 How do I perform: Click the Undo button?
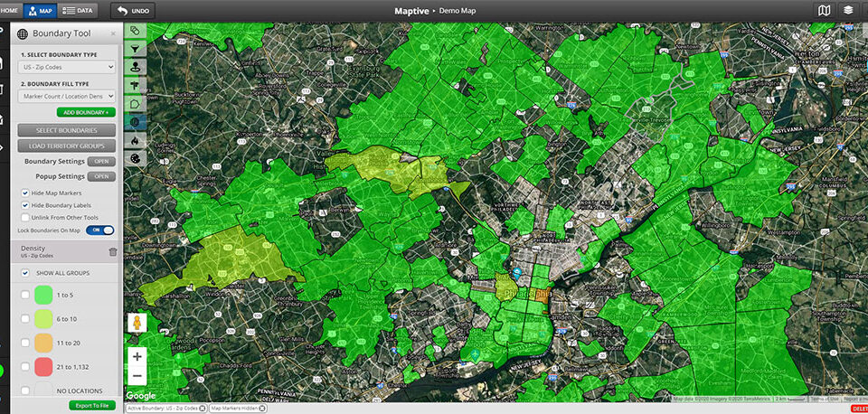[133, 11]
